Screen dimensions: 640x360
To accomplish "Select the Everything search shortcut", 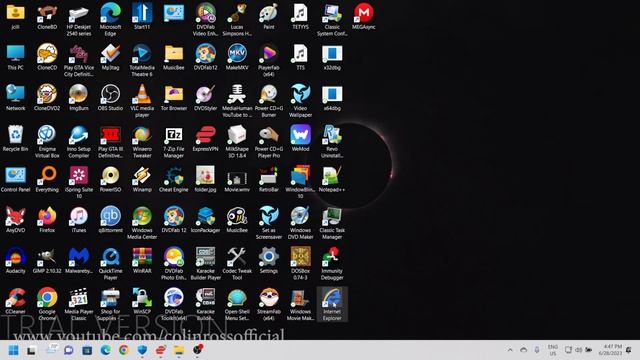I will coord(47,180).
